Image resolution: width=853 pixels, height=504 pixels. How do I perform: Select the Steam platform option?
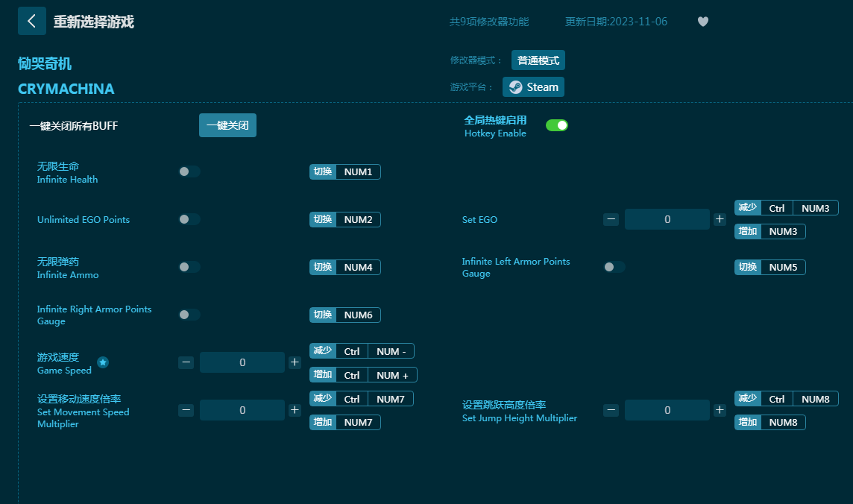(533, 87)
